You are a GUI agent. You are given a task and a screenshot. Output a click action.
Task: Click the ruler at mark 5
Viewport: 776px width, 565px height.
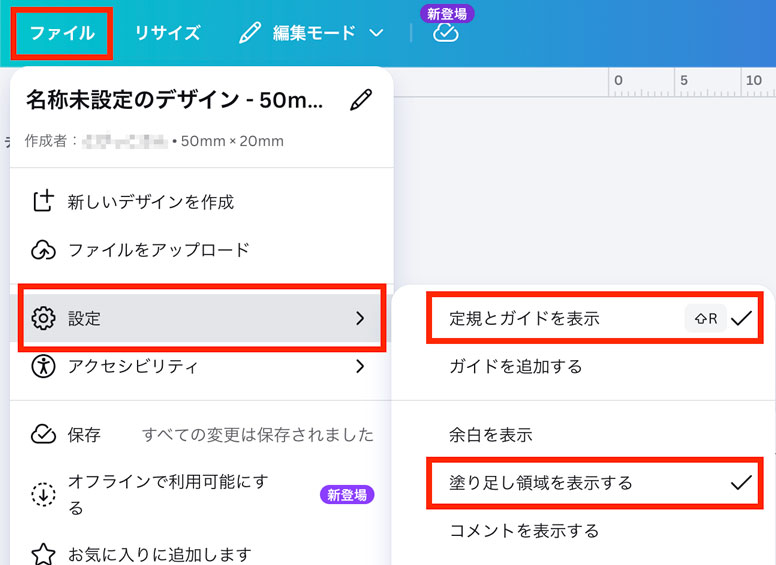(684, 82)
